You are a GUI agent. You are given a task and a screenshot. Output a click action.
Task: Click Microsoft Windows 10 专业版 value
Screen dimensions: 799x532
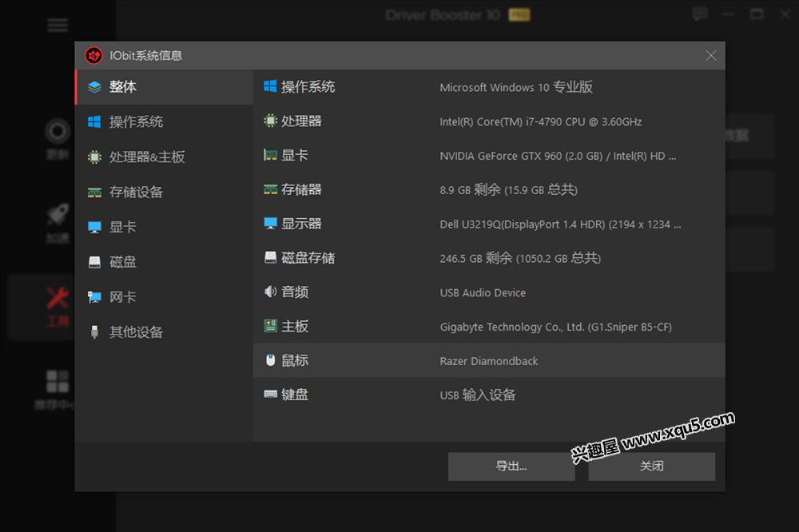pos(516,87)
